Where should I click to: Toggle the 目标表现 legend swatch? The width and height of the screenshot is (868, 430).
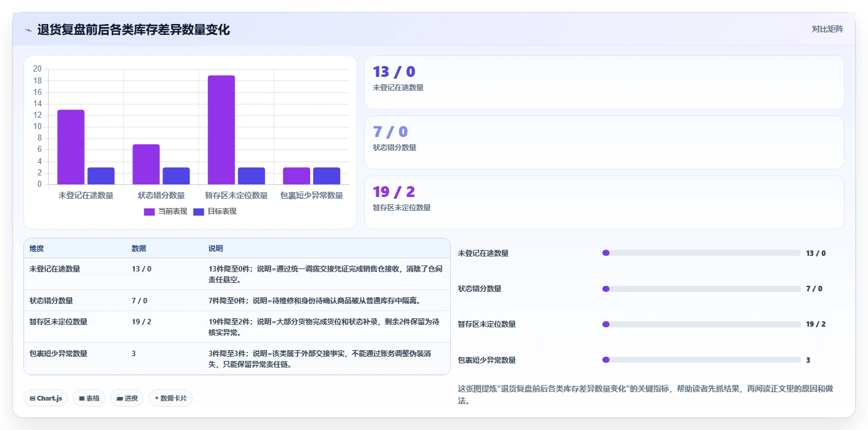tap(199, 211)
